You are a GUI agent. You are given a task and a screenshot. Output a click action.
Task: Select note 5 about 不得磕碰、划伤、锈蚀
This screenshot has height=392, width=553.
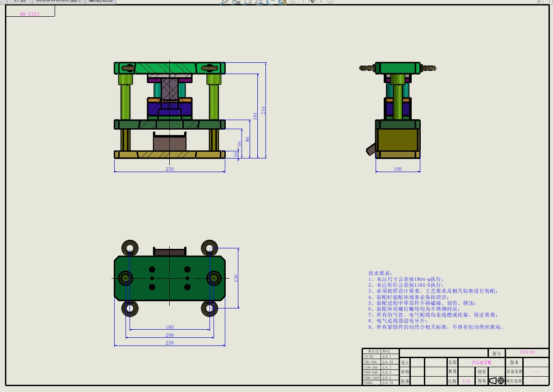[x=422, y=303]
